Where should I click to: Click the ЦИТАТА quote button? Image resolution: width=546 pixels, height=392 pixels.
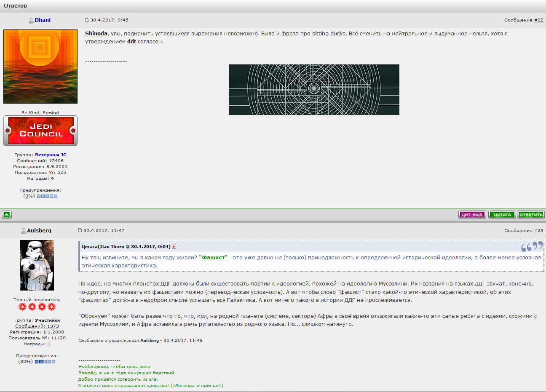(x=502, y=215)
